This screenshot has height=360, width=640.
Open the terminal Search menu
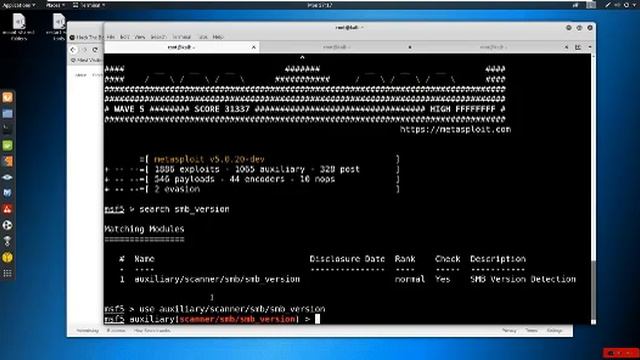(x=158, y=37)
